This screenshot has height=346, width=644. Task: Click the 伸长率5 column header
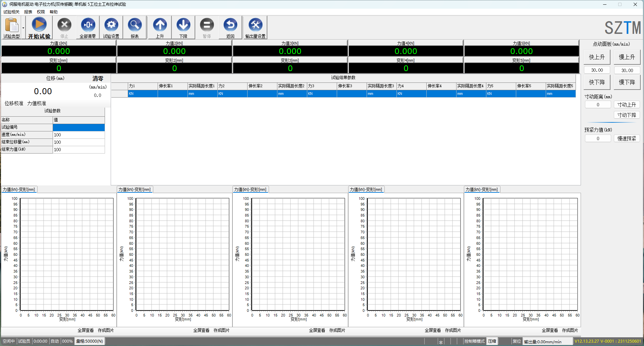click(x=531, y=86)
